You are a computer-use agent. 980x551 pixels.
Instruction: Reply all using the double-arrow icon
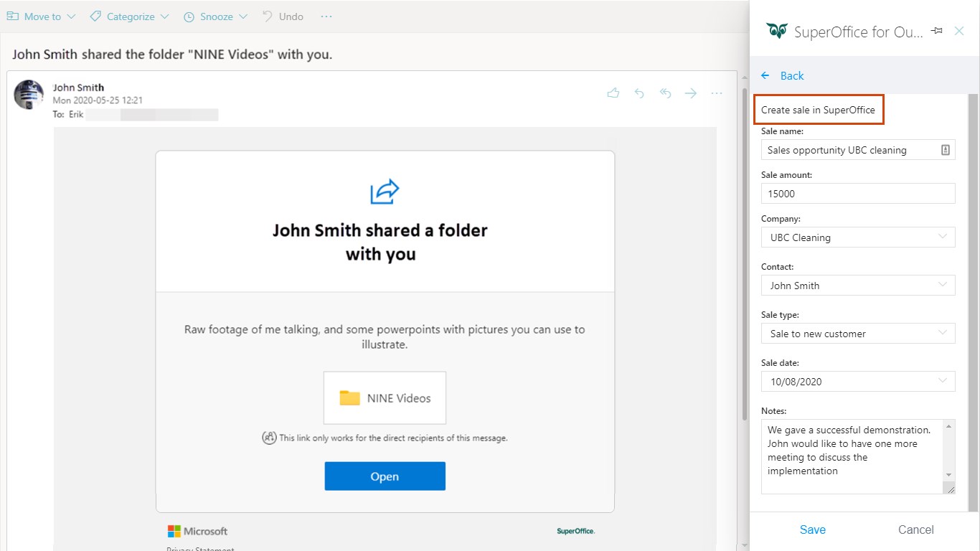665,93
